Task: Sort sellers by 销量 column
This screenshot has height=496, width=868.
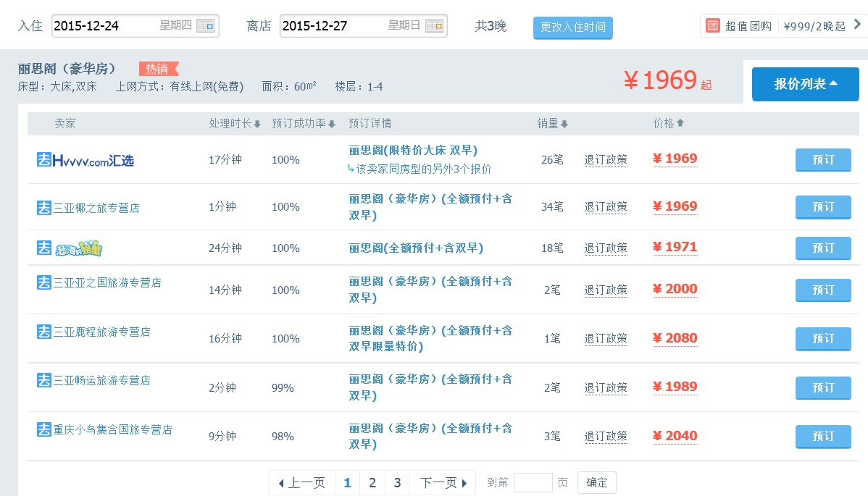Action: pos(552,124)
